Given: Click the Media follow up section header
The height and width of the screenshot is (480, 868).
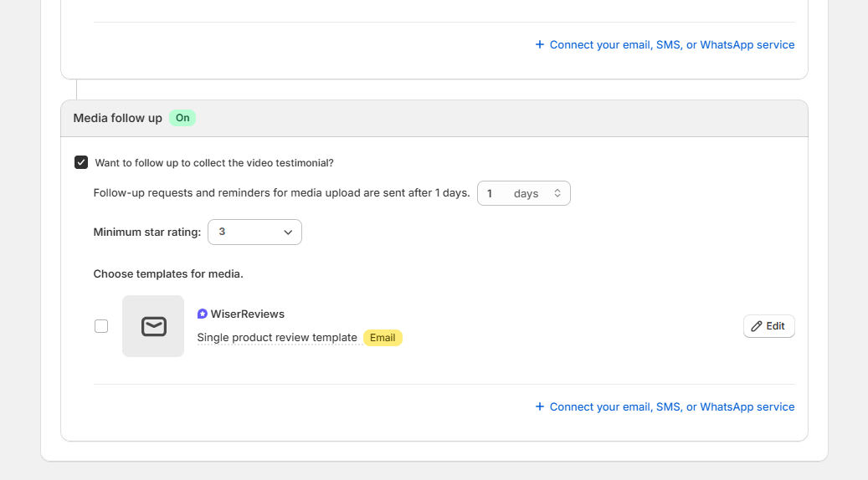Looking at the screenshot, I should [118, 118].
